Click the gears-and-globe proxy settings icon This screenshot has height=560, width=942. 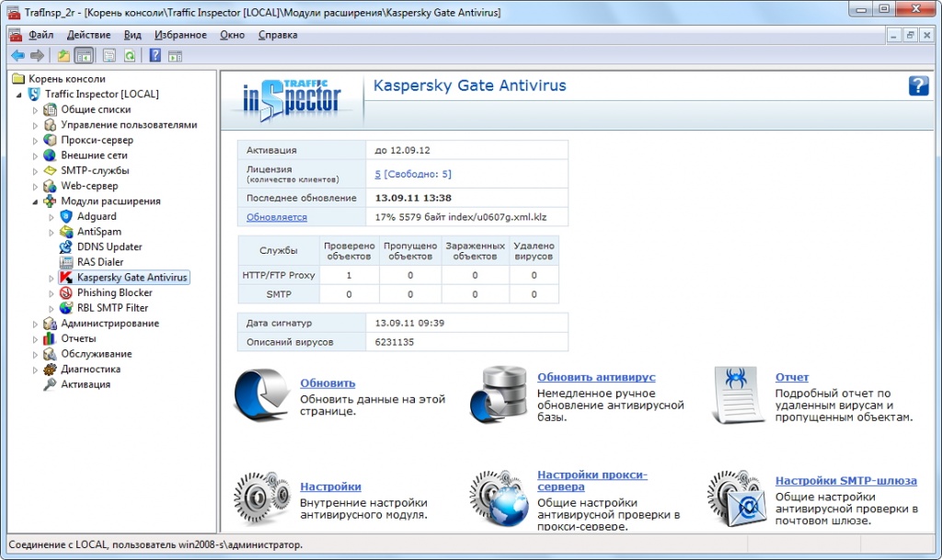click(500, 498)
